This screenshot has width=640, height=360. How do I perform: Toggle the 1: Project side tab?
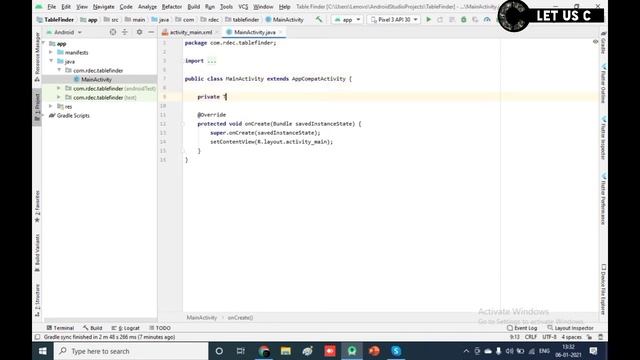click(37, 107)
